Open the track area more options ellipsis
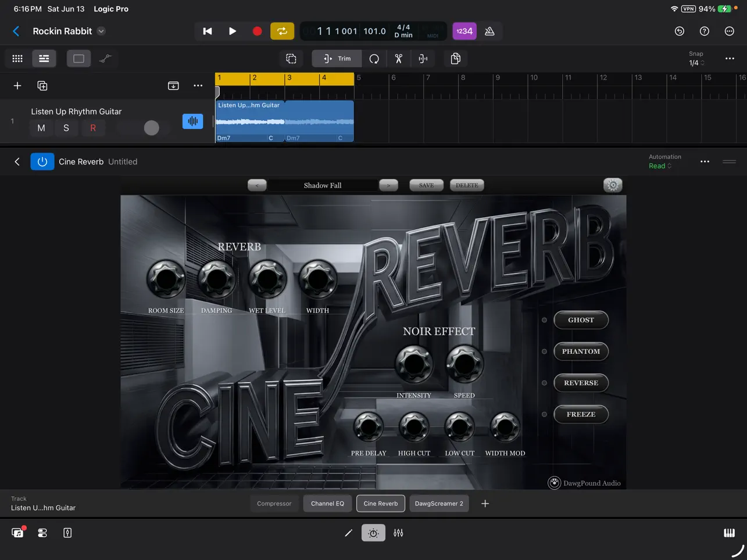747x560 pixels. point(730,59)
